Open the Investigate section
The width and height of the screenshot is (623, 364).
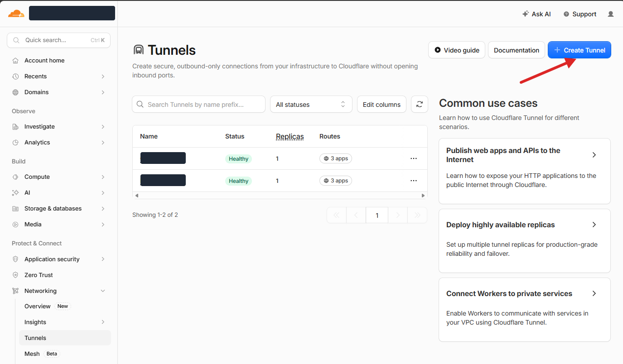click(39, 127)
